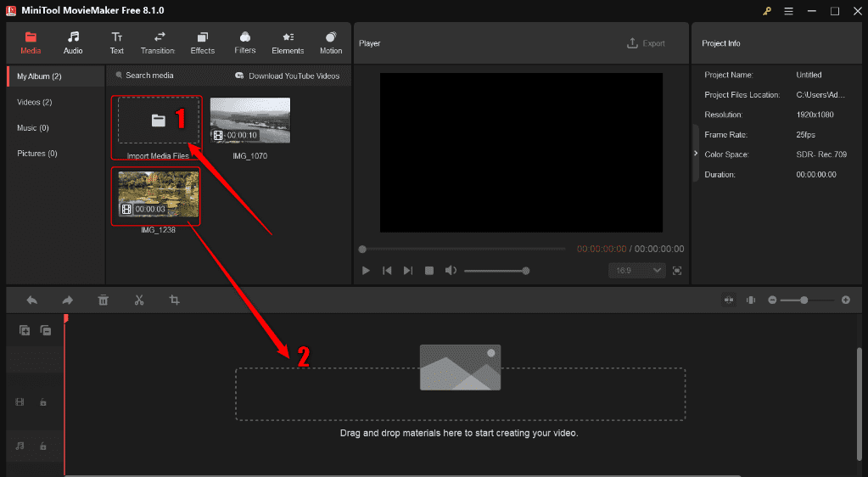Image resolution: width=868 pixels, height=477 pixels.
Task: Click the video track film icon
Action: pyautogui.click(x=20, y=402)
